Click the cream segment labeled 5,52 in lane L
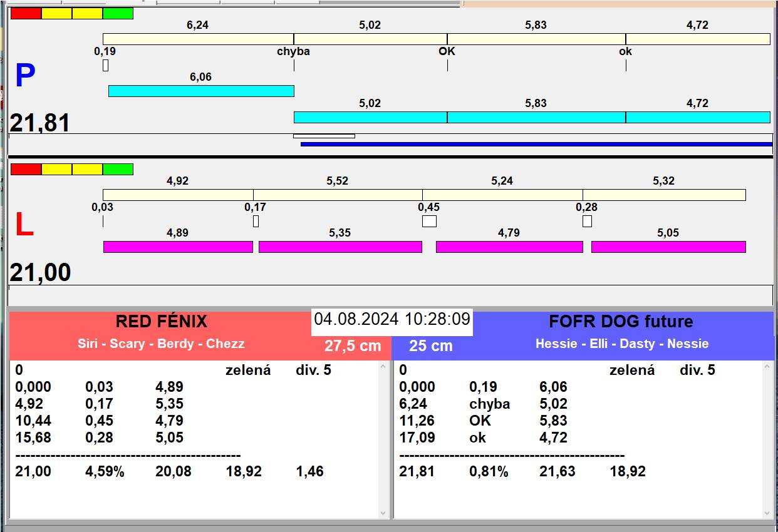The height and width of the screenshot is (532, 778). point(338,195)
